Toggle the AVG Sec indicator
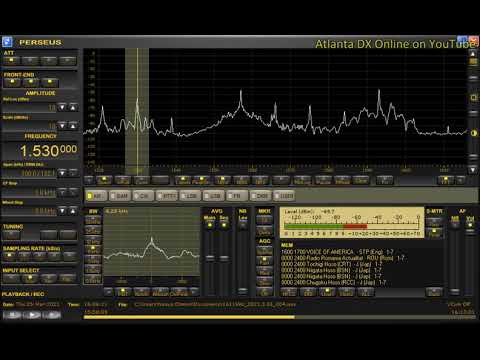 224,226
